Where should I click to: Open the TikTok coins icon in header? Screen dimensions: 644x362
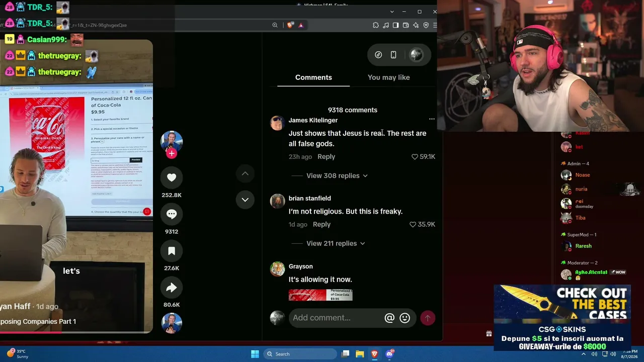[x=378, y=55]
